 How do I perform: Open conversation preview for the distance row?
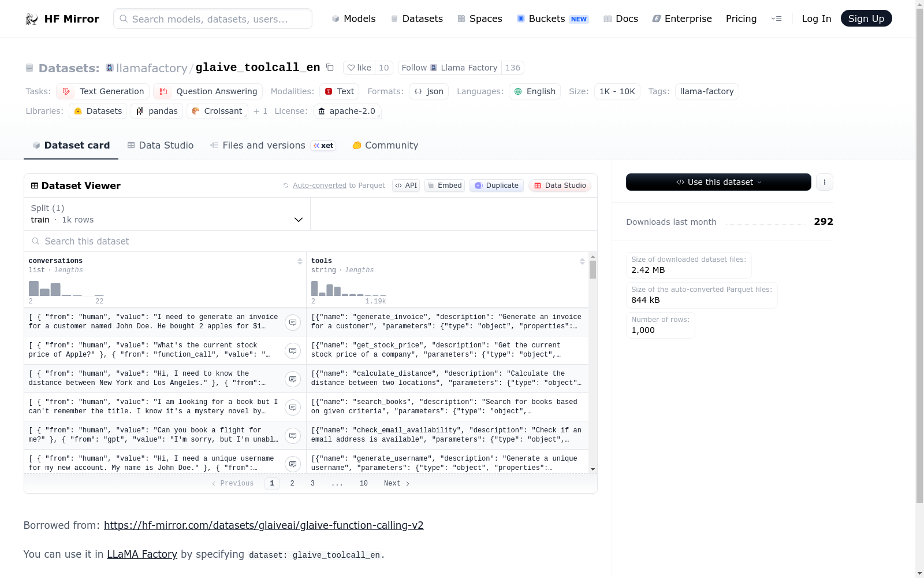[x=293, y=379]
